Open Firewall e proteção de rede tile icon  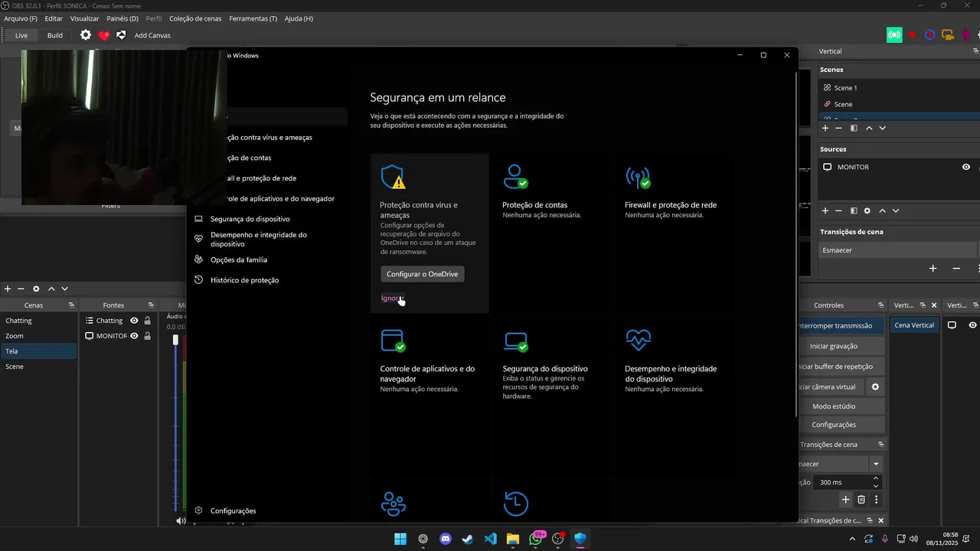[x=639, y=177]
